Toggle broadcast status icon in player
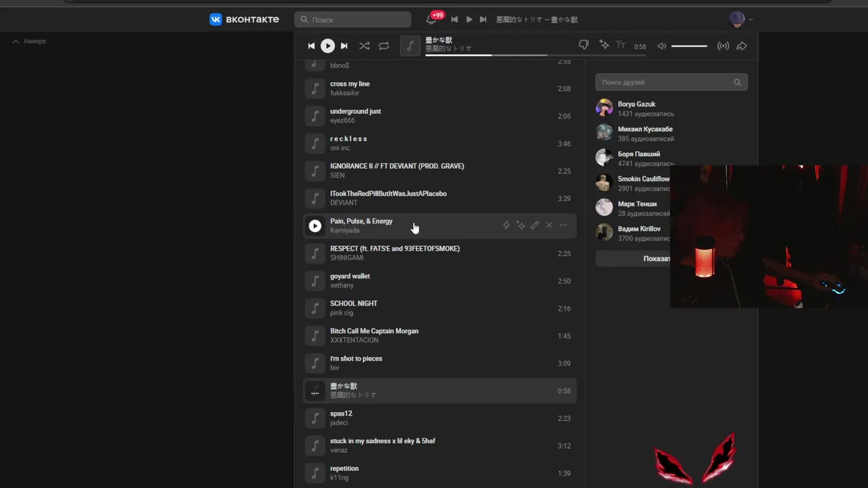Image resolution: width=868 pixels, height=488 pixels. [724, 46]
